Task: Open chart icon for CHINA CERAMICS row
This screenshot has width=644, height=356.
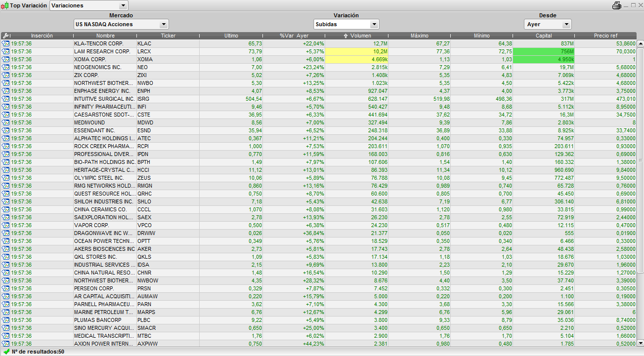Action: pos(5,209)
